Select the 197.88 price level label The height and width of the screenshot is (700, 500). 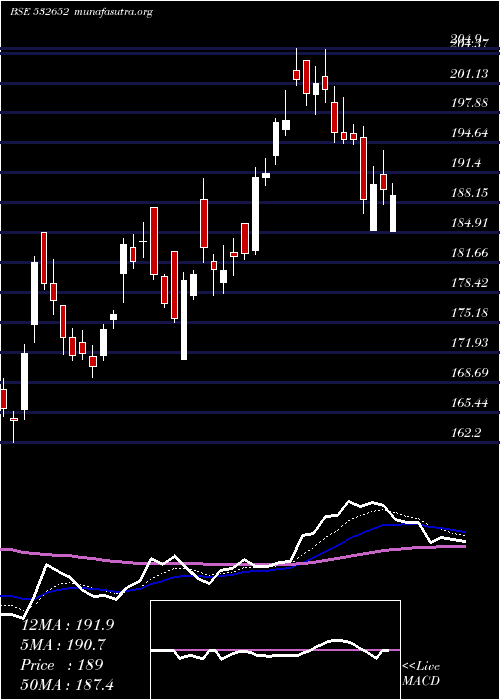click(469, 103)
